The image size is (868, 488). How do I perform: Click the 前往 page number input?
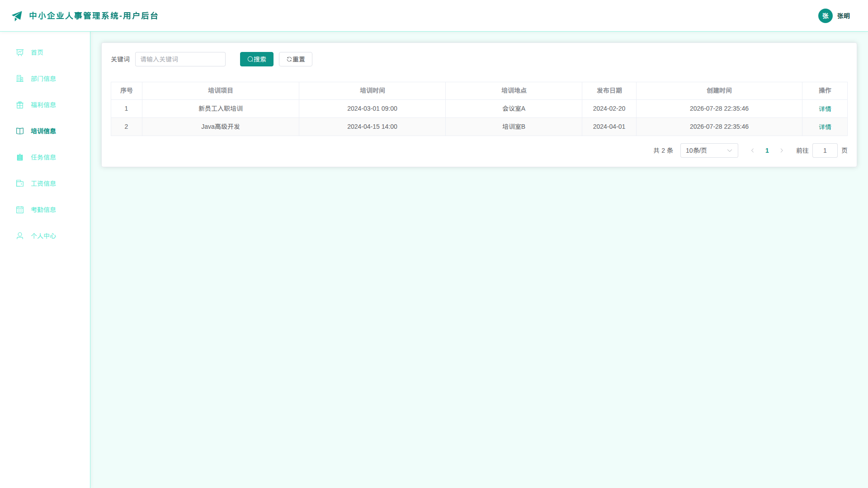point(825,150)
